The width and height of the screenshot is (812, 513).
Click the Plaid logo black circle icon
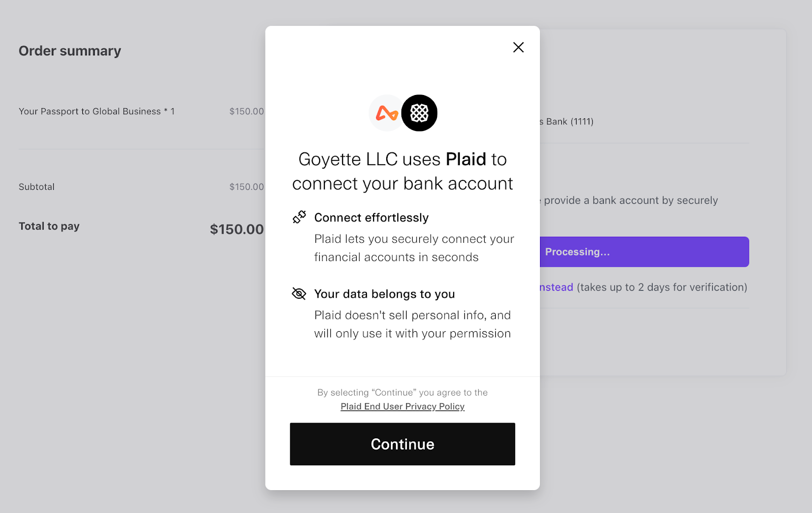419,113
